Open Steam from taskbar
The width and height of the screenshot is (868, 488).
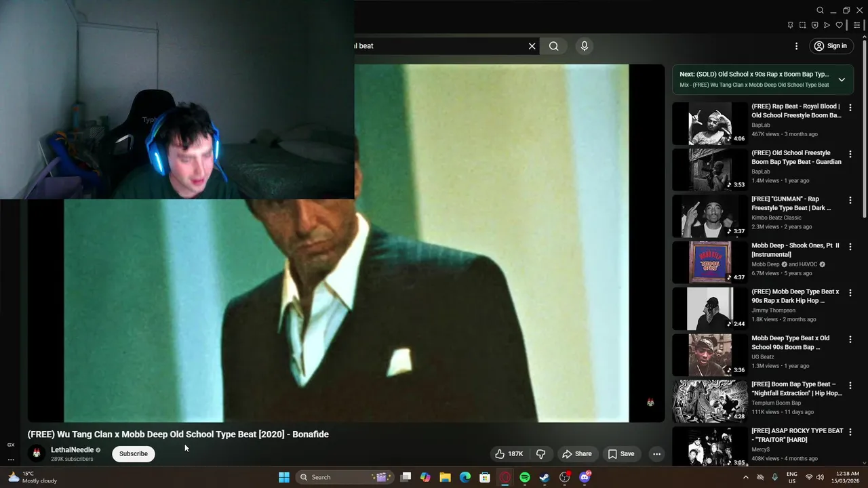coord(545,477)
